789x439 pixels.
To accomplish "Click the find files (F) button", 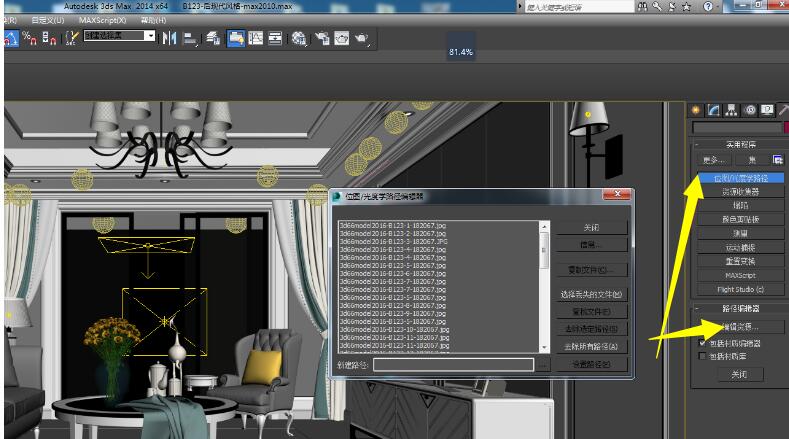I will (x=592, y=312).
